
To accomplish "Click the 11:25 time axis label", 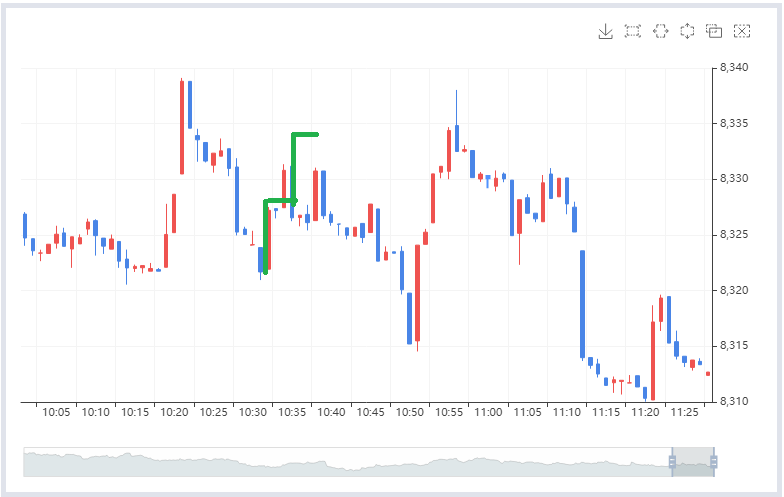I will tap(684, 412).
